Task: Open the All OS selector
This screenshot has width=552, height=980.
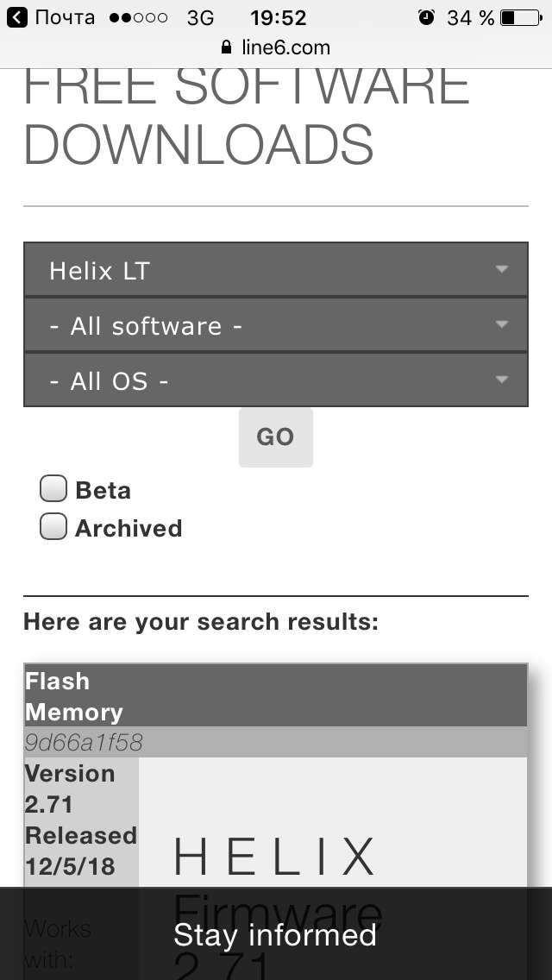Action: [x=259, y=380]
